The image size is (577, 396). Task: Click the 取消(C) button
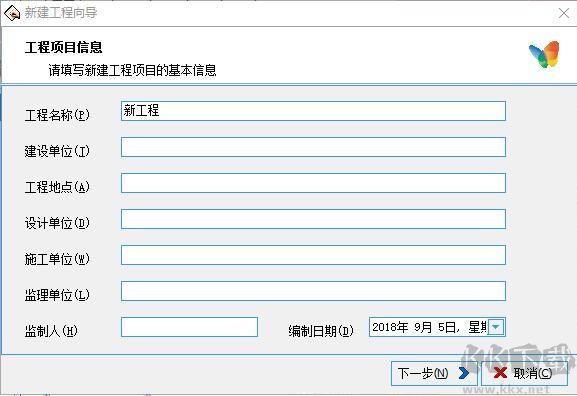524,373
